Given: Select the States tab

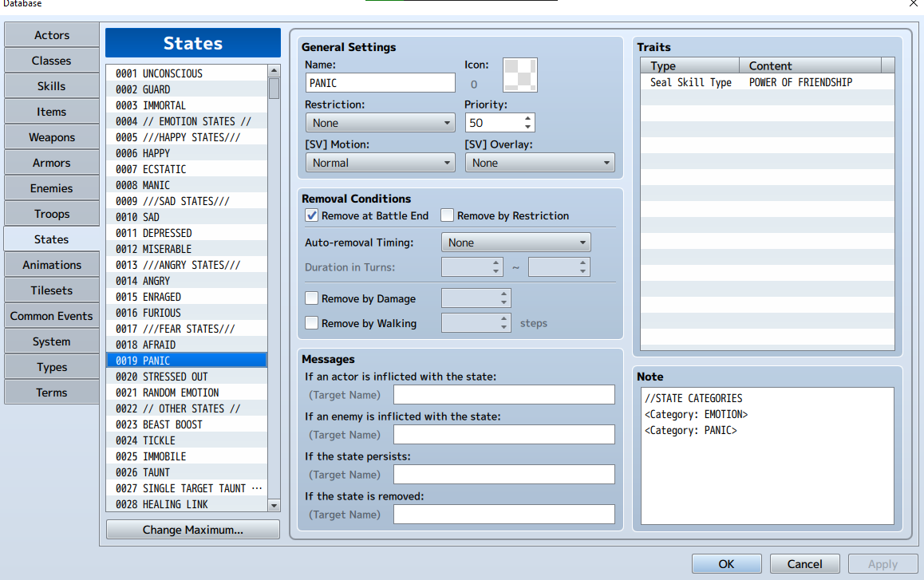Looking at the screenshot, I should point(52,239).
